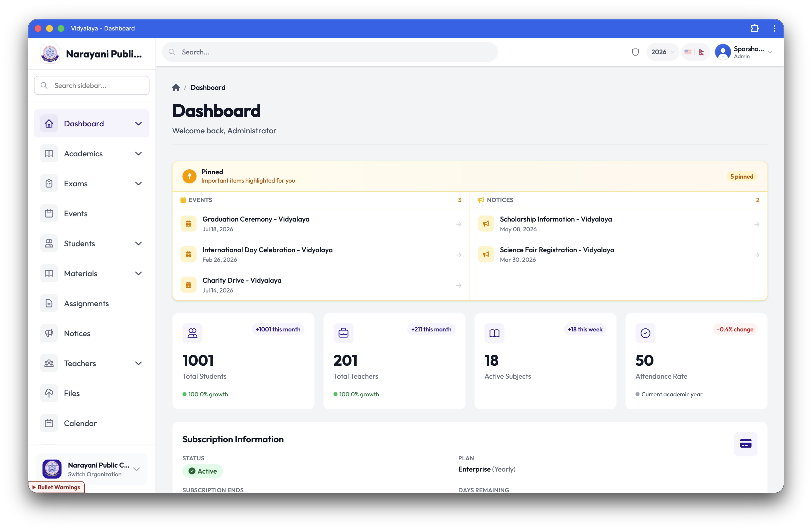
Task: Open International Day Celebration event arrow
Action: [459, 255]
